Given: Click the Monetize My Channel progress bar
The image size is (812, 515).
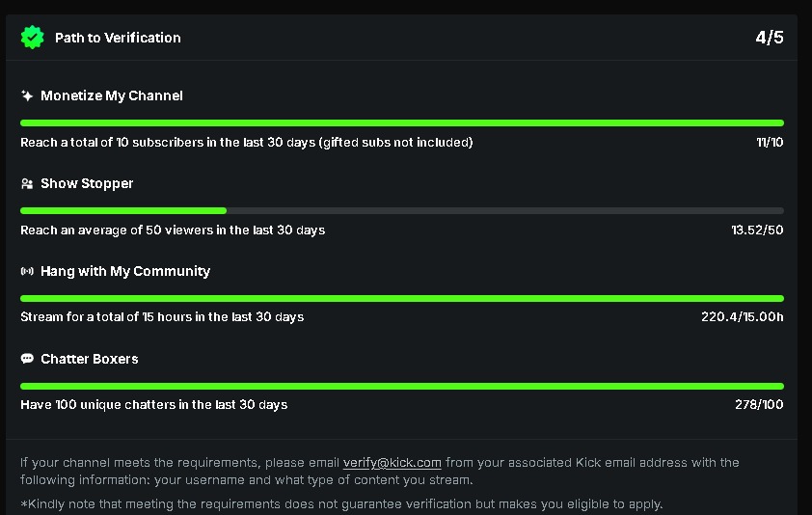Looking at the screenshot, I should click(x=401, y=123).
